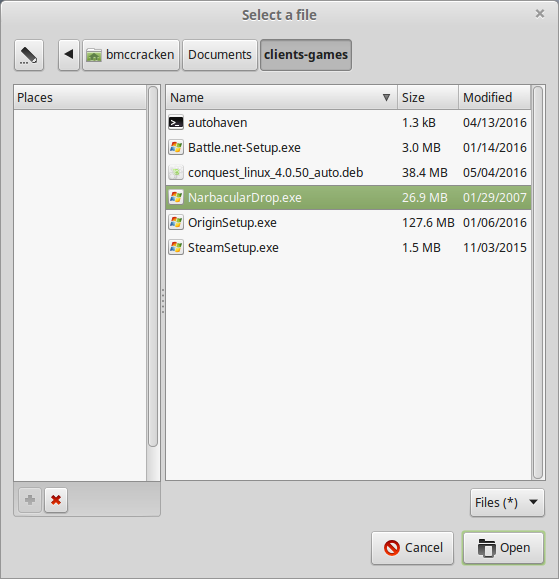Click the file list vertical scrollbar
Viewport: 559px width, 579px height.
click(x=538, y=282)
